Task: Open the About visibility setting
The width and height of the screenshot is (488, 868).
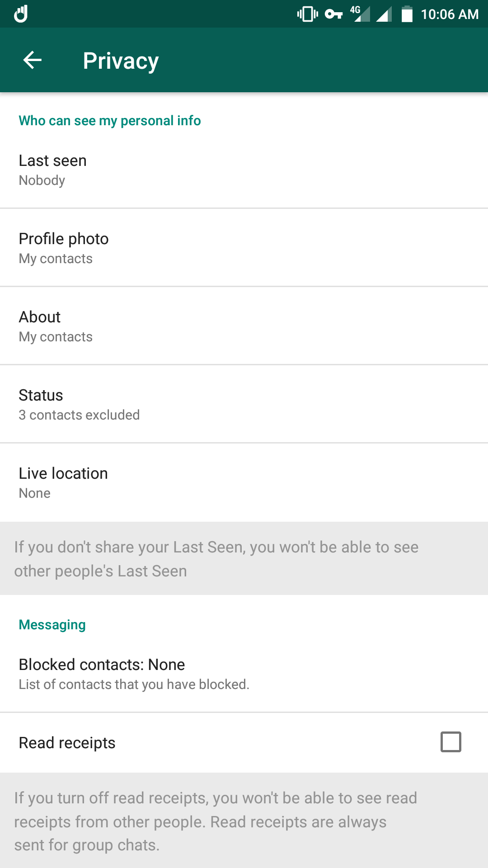Action: pyautogui.click(x=244, y=326)
